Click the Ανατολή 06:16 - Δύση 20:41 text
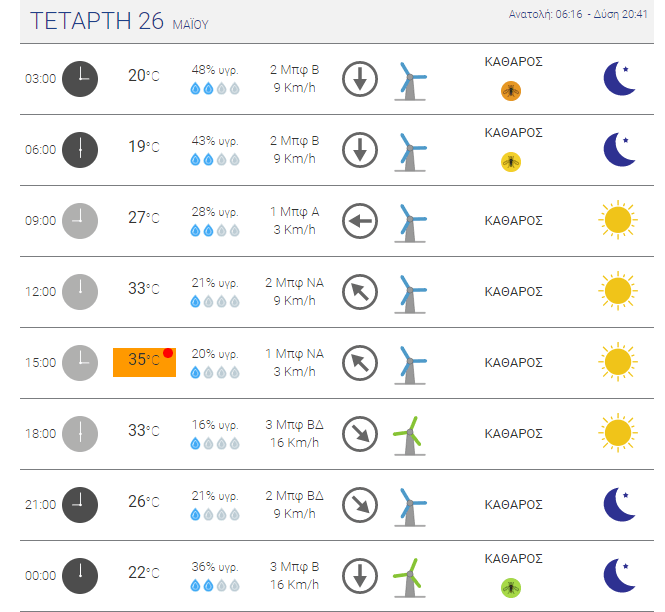Viewport: 665px width, 612px height. [578, 14]
